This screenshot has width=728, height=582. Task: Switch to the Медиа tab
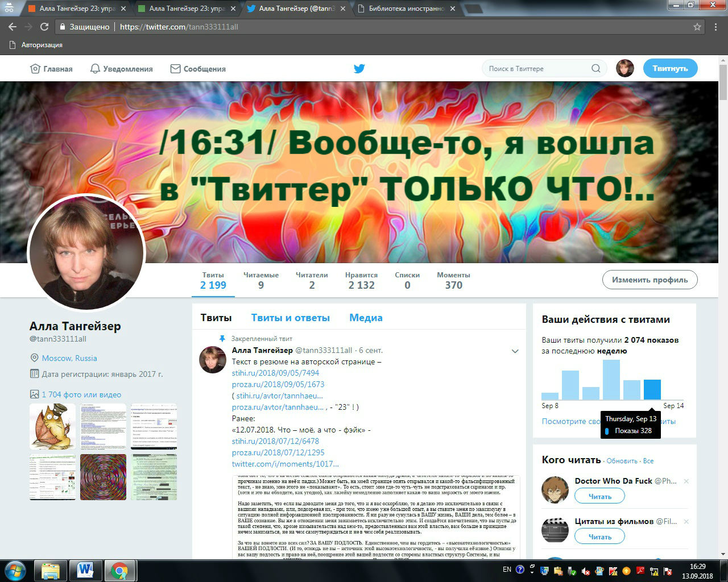[366, 318]
